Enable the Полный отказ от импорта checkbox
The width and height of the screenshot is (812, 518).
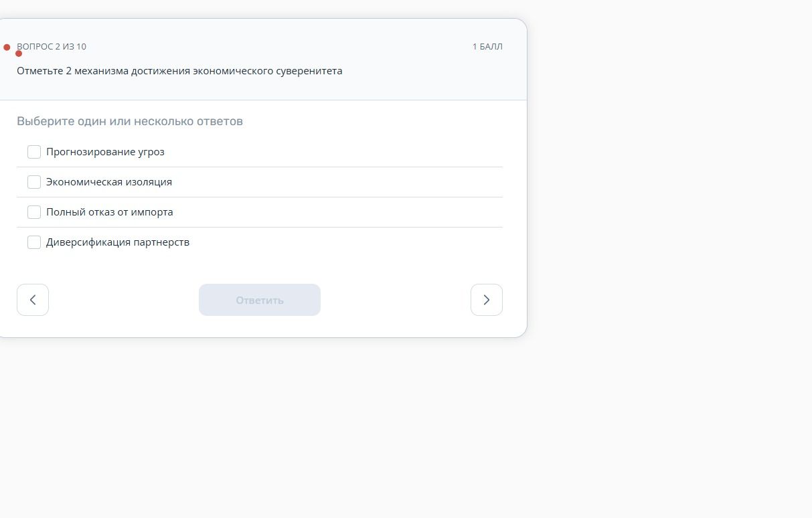34,212
